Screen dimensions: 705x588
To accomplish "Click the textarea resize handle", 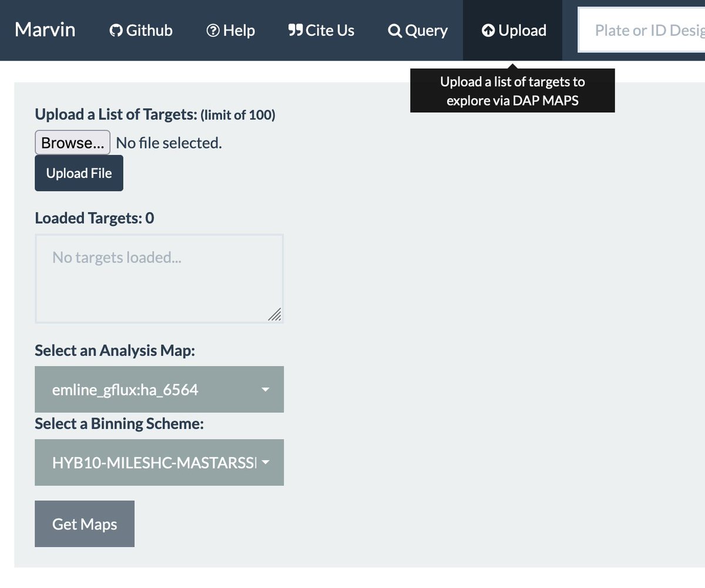I will 274,314.
